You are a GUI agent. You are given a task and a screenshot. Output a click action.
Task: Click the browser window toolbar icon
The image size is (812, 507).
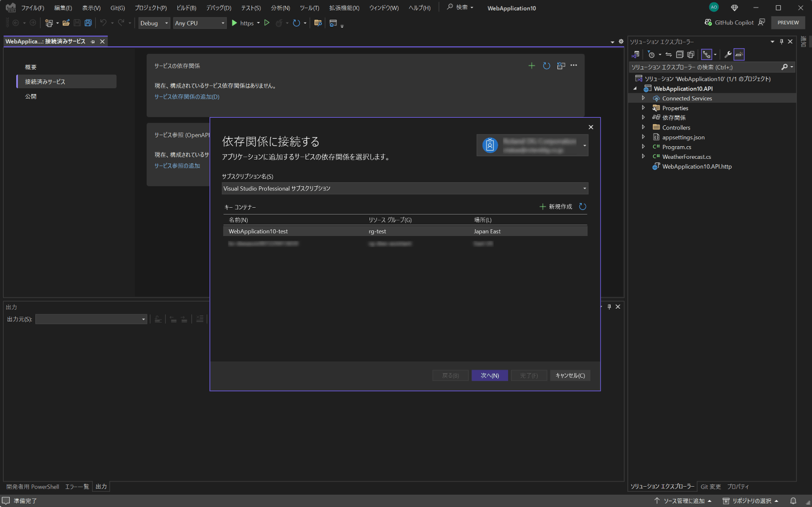[x=333, y=23]
